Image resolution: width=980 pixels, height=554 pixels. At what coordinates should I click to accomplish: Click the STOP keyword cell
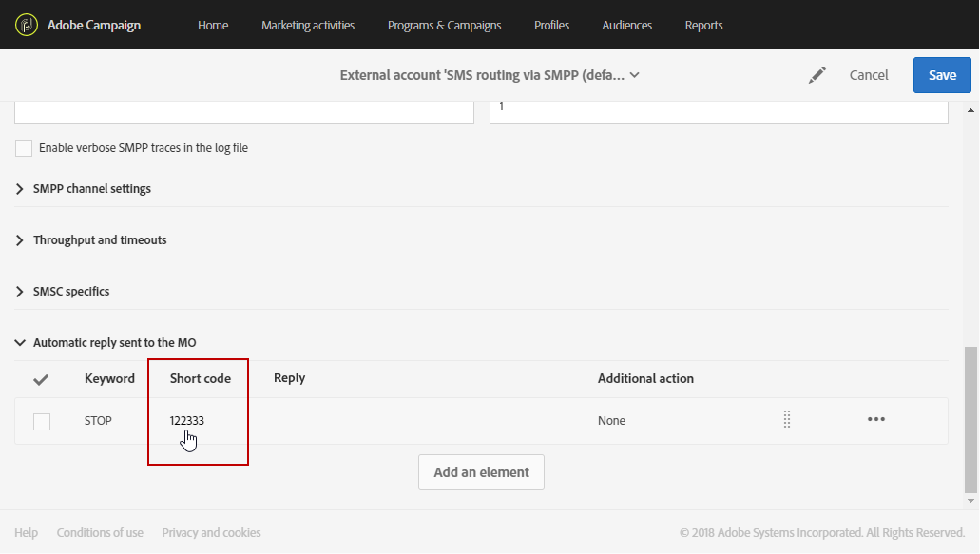coord(98,420)
